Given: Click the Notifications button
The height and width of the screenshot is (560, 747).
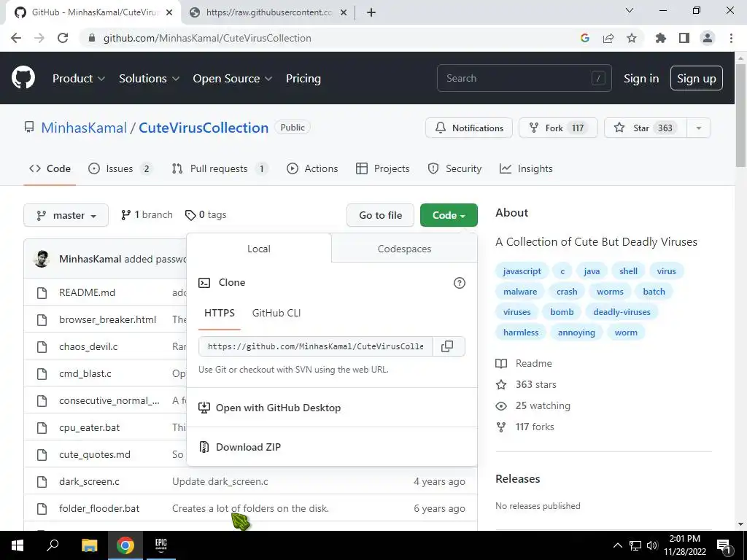Looking at the screenshot, I should [x=469, y=128].
